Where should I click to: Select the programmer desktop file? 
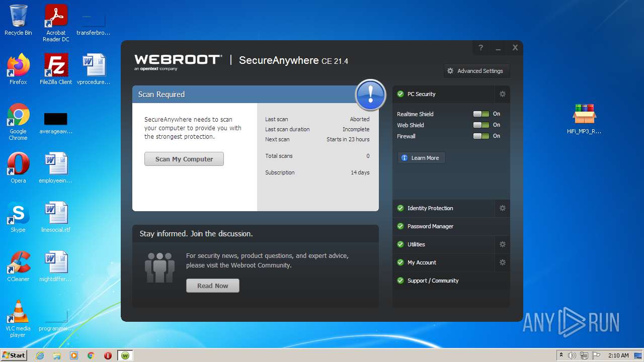56,321
